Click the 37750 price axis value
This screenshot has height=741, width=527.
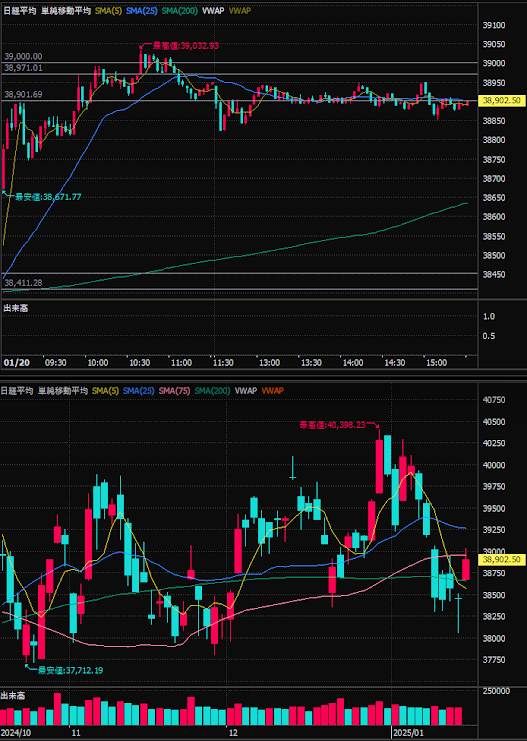(x=494, y=660)
